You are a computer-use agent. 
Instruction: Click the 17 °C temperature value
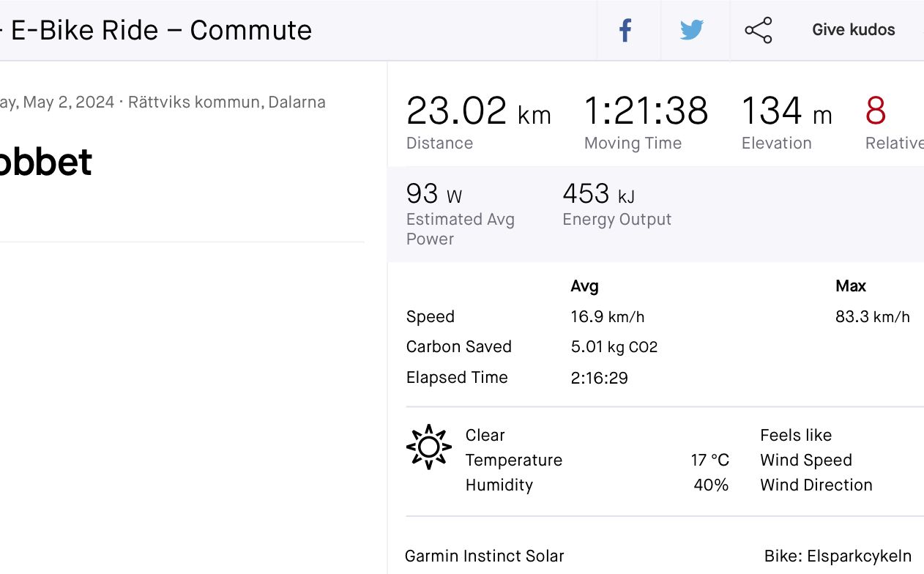coord(709,460)
